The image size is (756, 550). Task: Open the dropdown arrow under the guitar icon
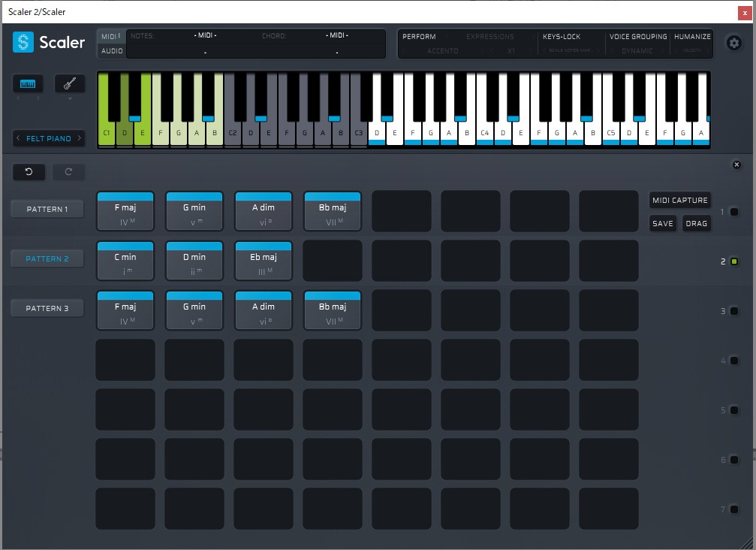pos(70,99)
